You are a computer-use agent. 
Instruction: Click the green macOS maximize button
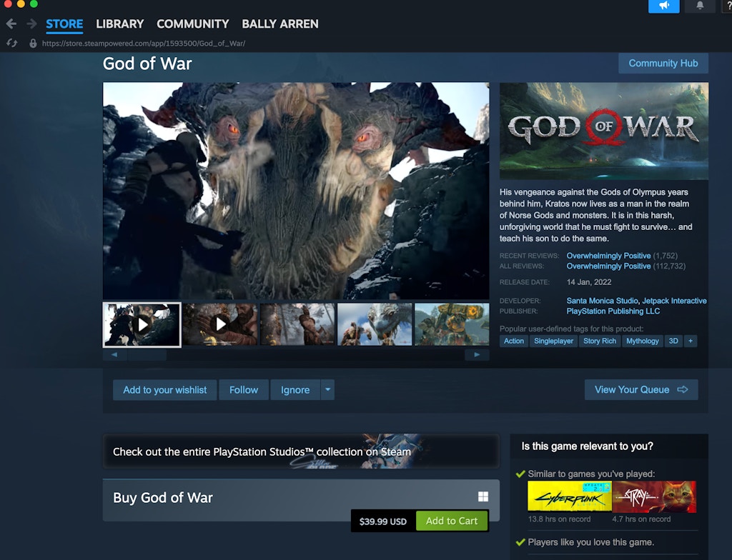click(x=34, y=4)
